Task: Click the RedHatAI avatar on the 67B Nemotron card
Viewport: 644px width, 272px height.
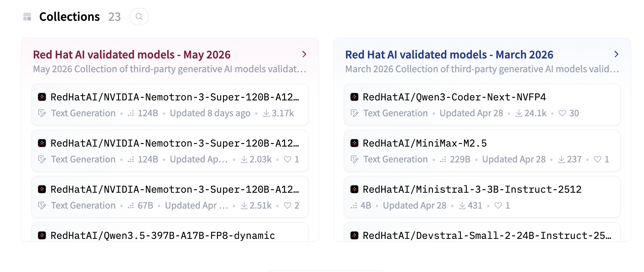Action: [x=42, y=189]
